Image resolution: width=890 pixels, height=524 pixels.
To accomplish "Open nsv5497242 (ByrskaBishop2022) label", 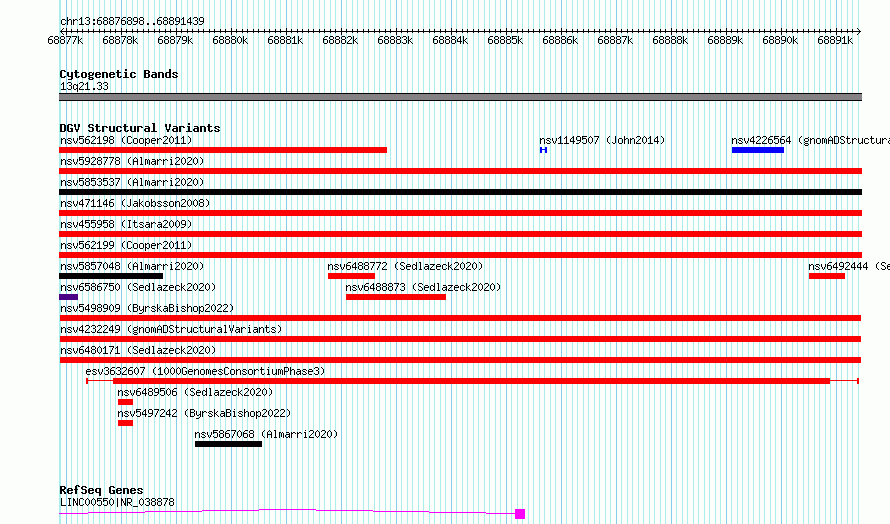I will (x=204, y=413).
